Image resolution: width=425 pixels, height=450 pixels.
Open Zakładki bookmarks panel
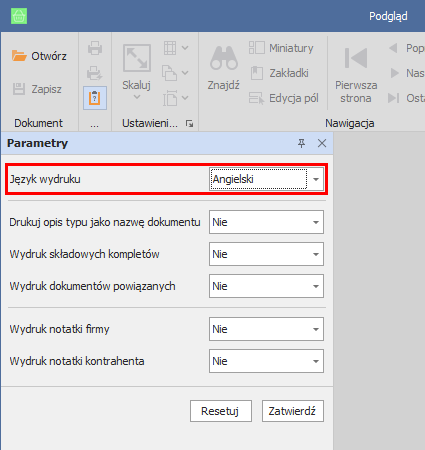(279, 73)
